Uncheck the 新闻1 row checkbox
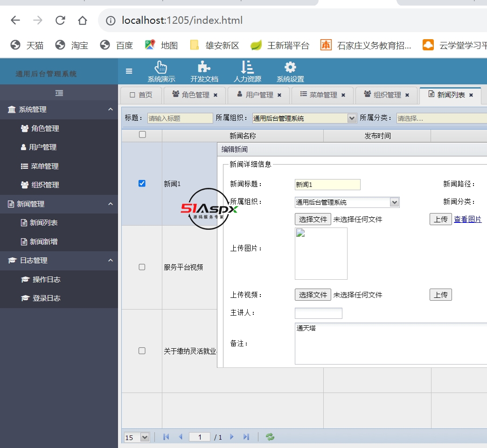 (142, 184)
